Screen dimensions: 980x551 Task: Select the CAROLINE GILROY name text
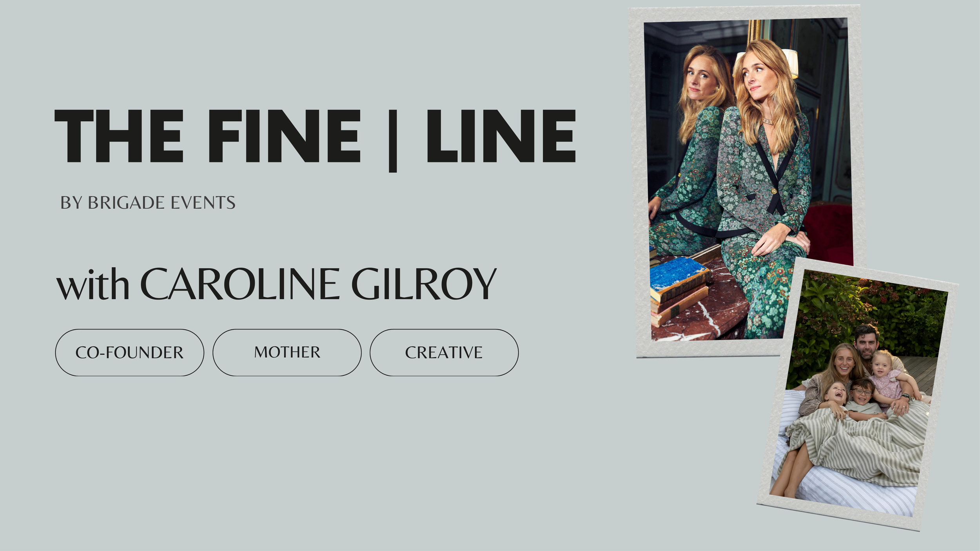coord(318,284)
